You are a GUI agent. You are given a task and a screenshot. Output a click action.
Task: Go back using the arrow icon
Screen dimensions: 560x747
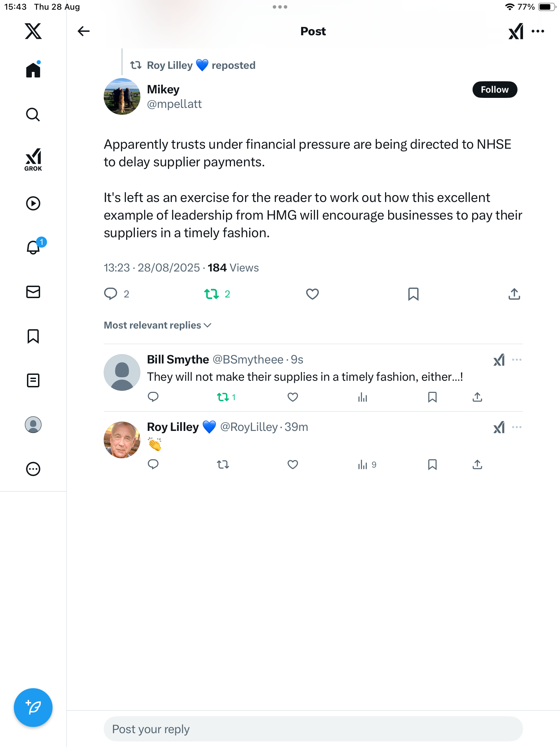coord(83,31)
